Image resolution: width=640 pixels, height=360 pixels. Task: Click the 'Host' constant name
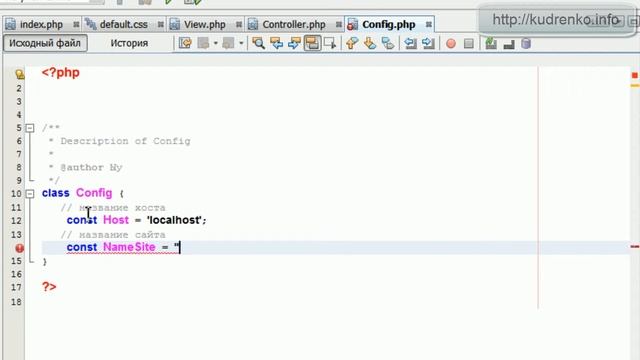pyautogui.click(x=116, y=220)
